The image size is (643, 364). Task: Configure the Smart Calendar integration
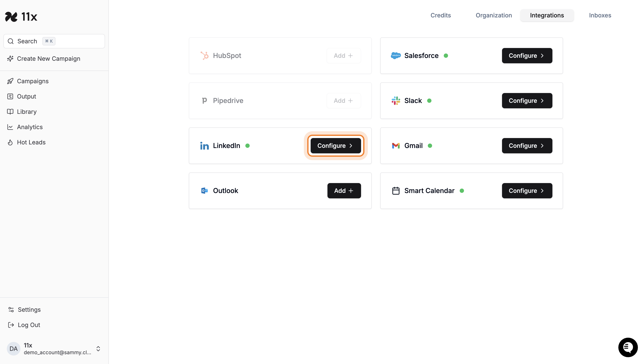(527, 191)
